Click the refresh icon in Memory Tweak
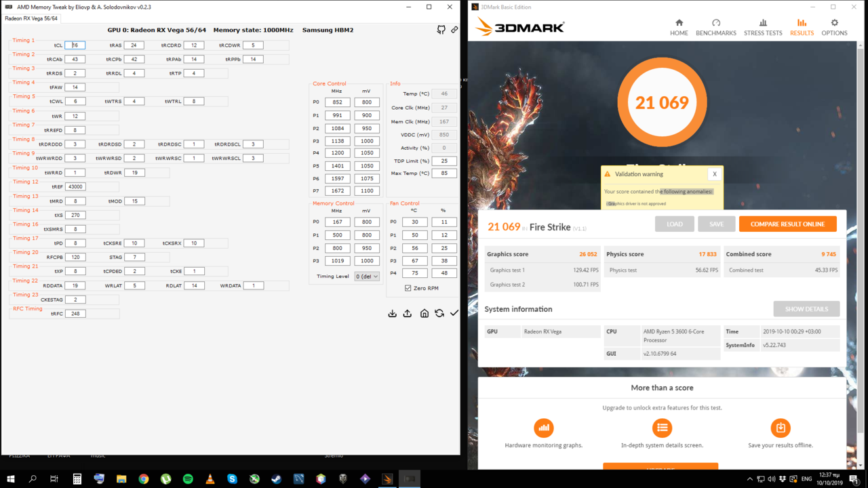The width and height of the screenshot is (868, 488). [x=439, y=313]
